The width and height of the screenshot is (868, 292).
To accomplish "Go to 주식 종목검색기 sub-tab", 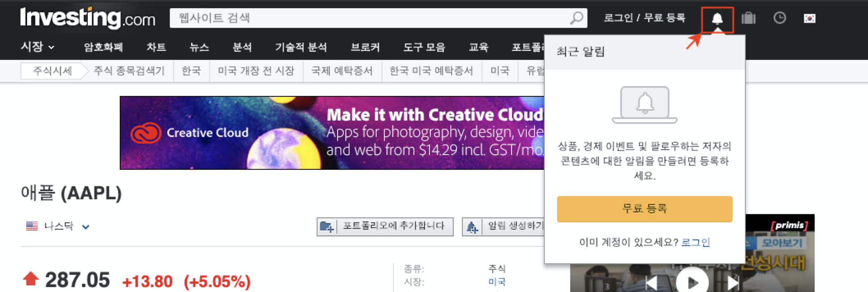I will pyautogui.click(x=129, y=71).
